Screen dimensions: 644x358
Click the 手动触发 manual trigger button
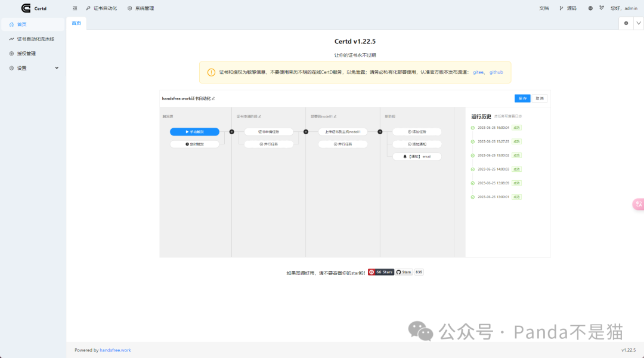click(x=194, y=132)
